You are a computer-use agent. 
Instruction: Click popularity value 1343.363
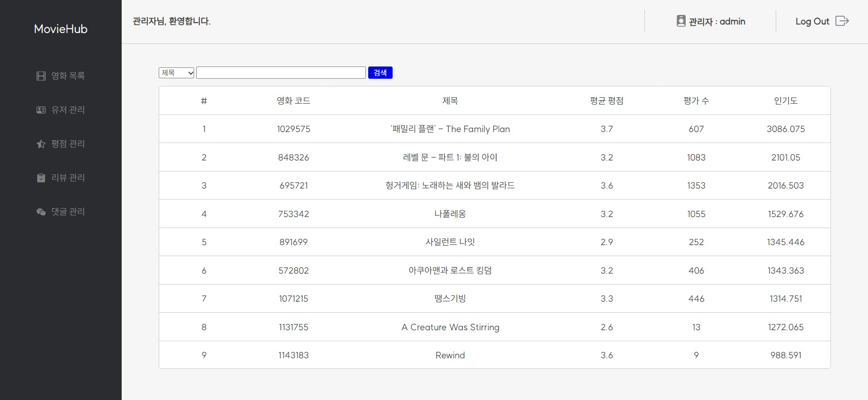tap(786, 271)
